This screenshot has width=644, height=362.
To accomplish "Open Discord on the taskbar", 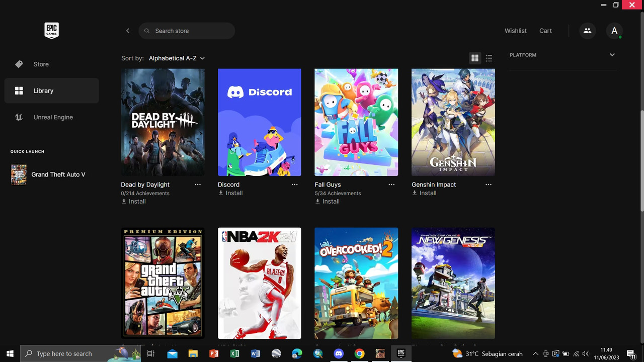I will [x=339, y=353].
